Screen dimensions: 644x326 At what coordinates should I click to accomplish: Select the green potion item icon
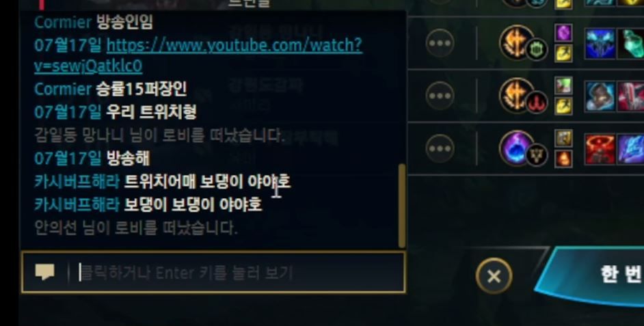(630, 44)
